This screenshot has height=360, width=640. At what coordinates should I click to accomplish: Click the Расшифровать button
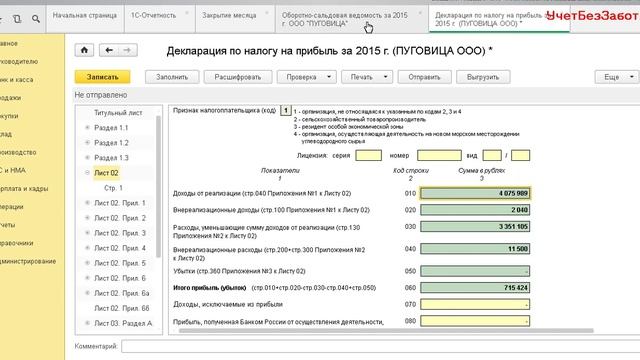coord(238,77)
